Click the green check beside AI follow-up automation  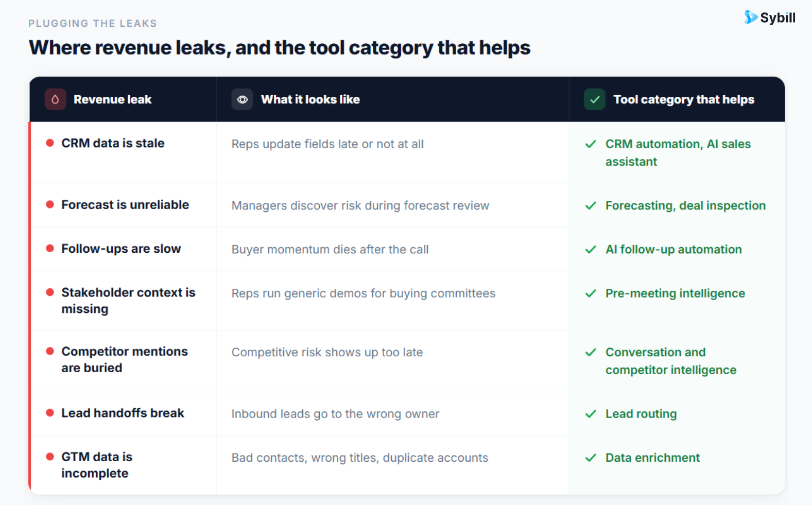click(x=591, y=250)
